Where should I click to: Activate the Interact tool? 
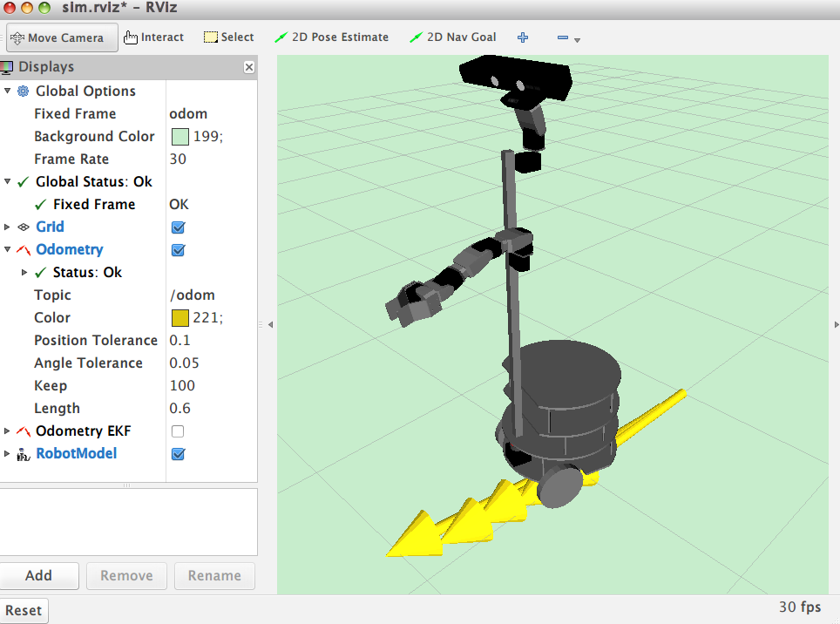pos(153,37)
